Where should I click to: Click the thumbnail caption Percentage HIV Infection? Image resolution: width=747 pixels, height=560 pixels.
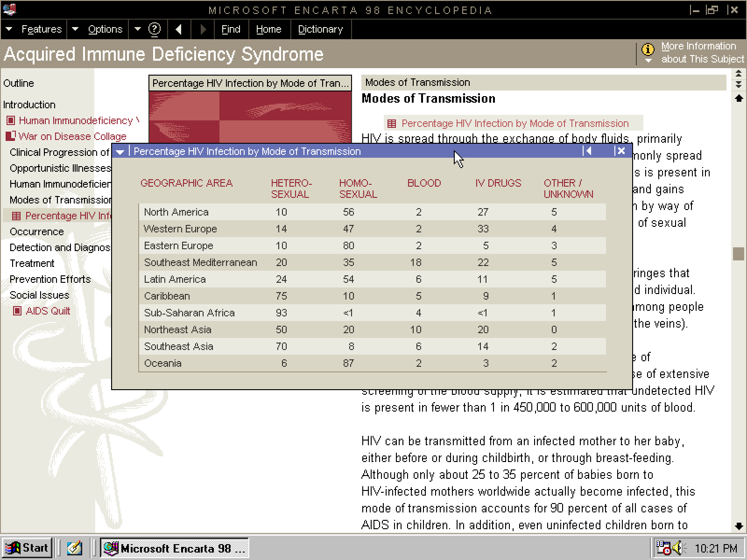point(250,83)
